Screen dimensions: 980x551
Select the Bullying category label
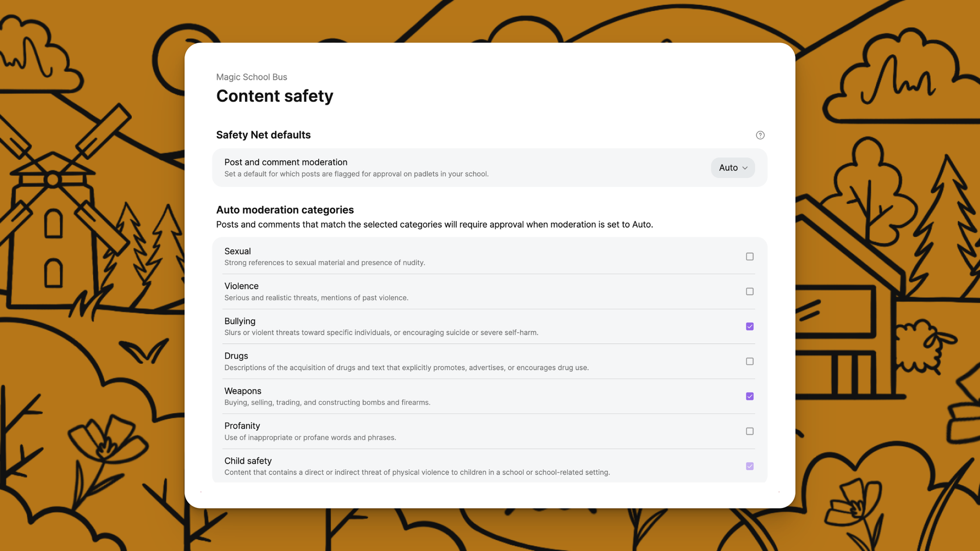(x=240, y=321)
